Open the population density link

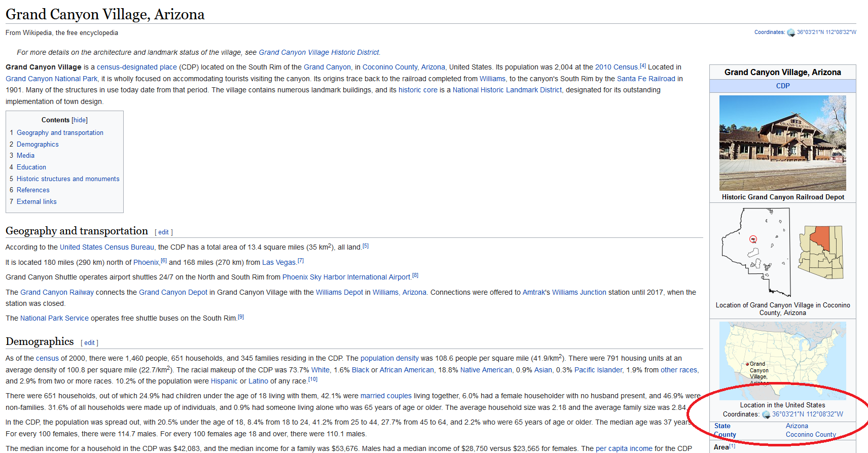[x=389, y=358]
